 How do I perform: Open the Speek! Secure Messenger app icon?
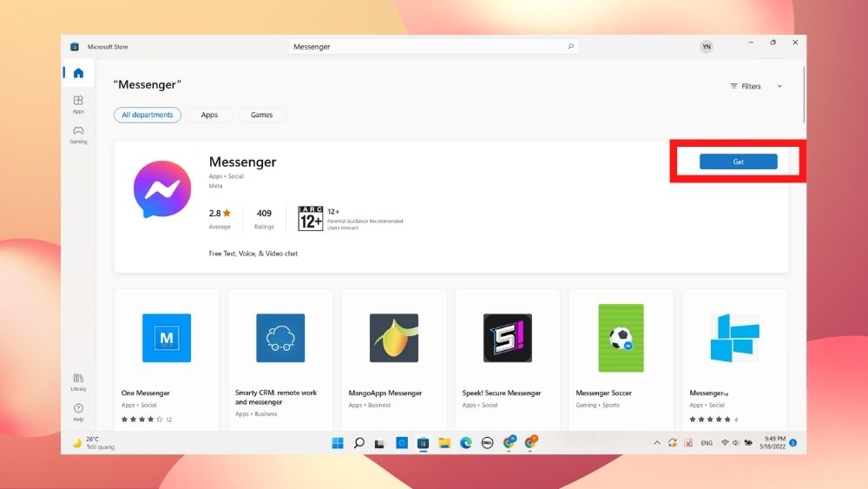click(508, 338)
